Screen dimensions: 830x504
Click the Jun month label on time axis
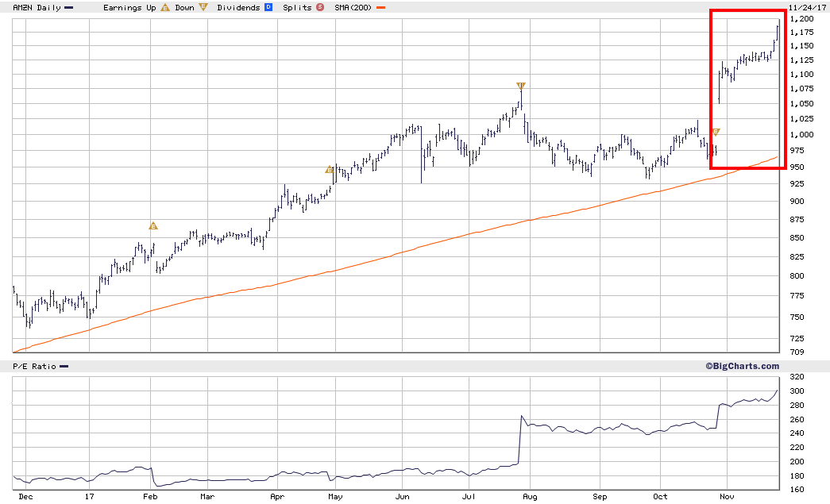click(403, 497)
